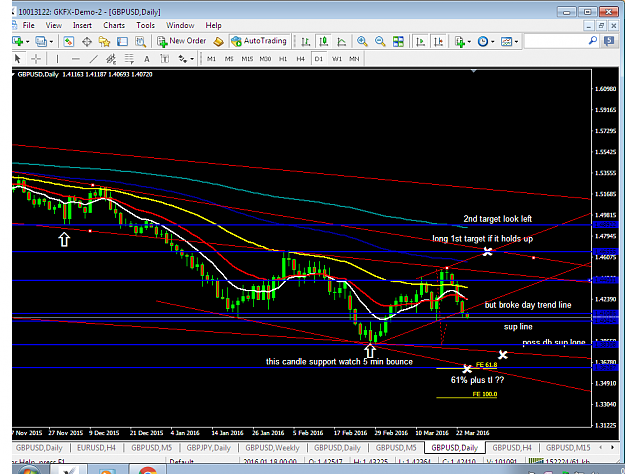This screenshot has width=625, height=474.
Task: Click the Zoom Out magnifier
Action: tap(380, 41)
